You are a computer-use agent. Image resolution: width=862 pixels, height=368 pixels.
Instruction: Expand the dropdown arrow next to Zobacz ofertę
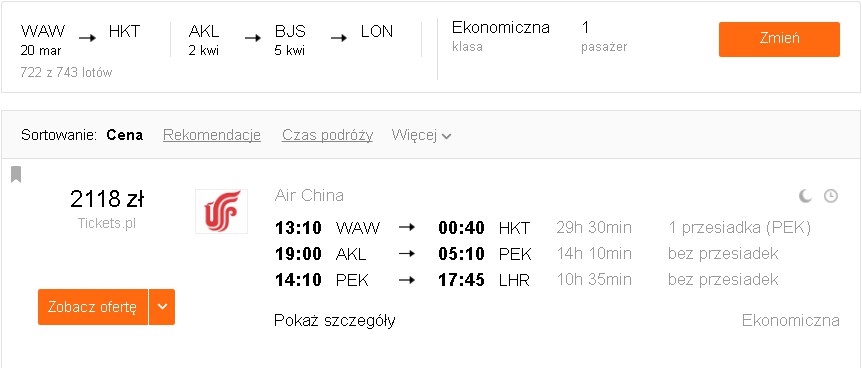pos(162,307)
